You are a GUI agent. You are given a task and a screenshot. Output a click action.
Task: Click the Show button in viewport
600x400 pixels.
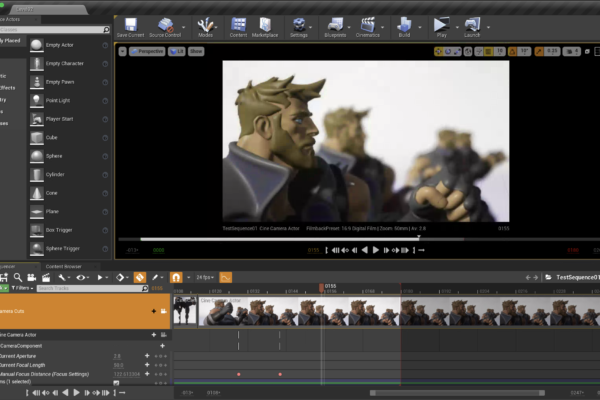point(196,51)
